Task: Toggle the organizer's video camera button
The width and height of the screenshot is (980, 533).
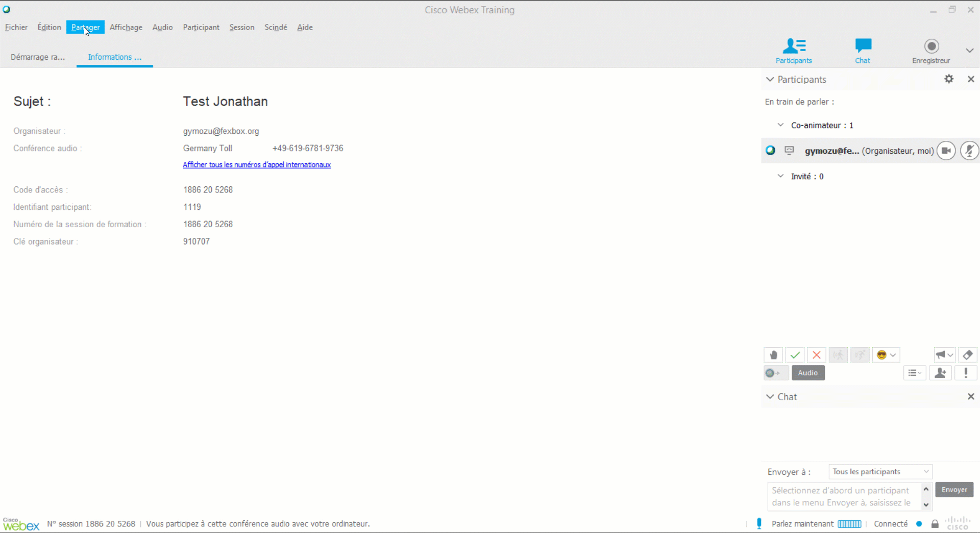Action: point(946,151)
